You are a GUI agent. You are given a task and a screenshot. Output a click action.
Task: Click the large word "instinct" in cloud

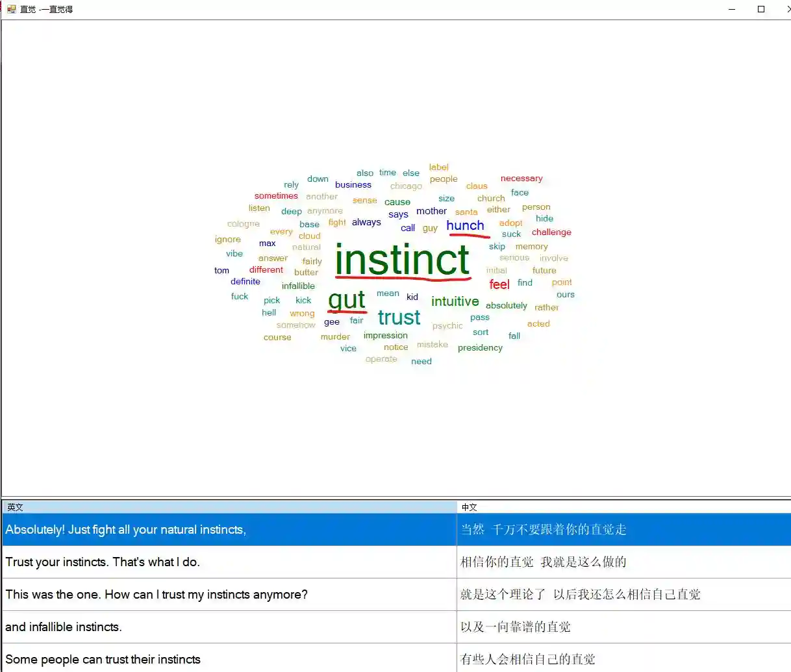click(402, 260)
